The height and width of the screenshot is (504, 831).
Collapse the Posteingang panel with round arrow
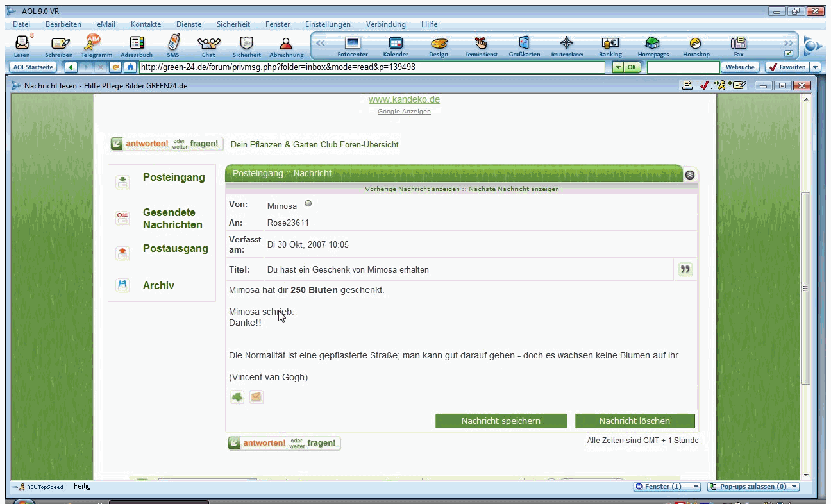[x=690, y=174]
